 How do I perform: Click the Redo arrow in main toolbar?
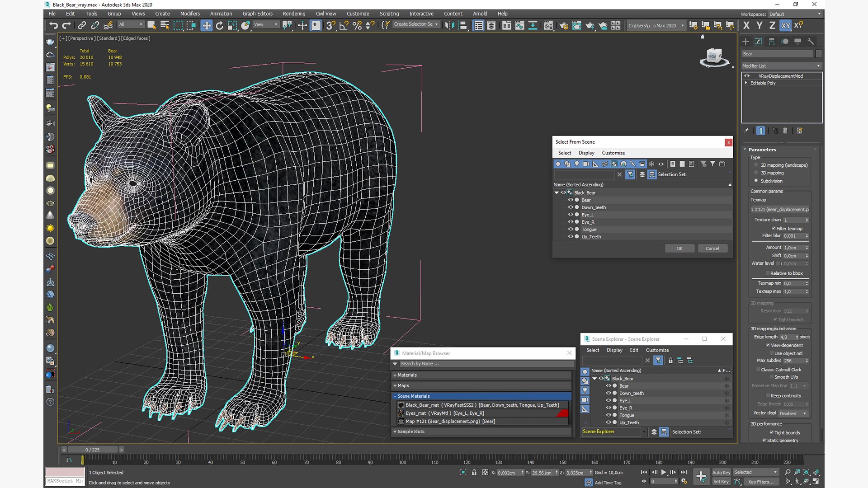coord(66,25)
